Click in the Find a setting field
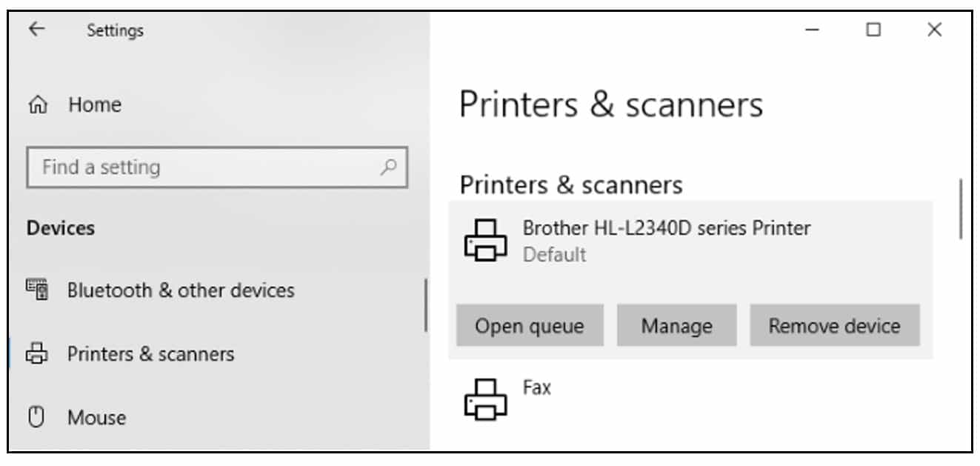The width and height of the screenshot is (980, 466). coord(217,167)
